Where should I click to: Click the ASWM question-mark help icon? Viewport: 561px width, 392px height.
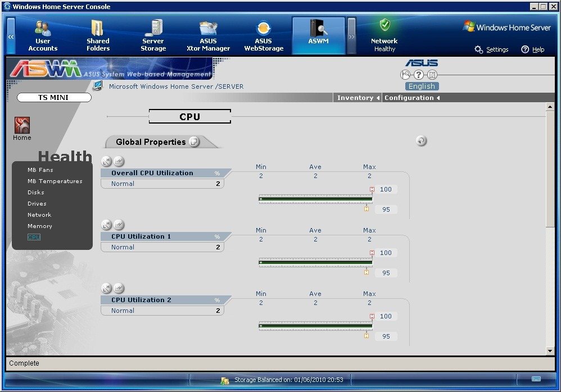pos(419,75)
